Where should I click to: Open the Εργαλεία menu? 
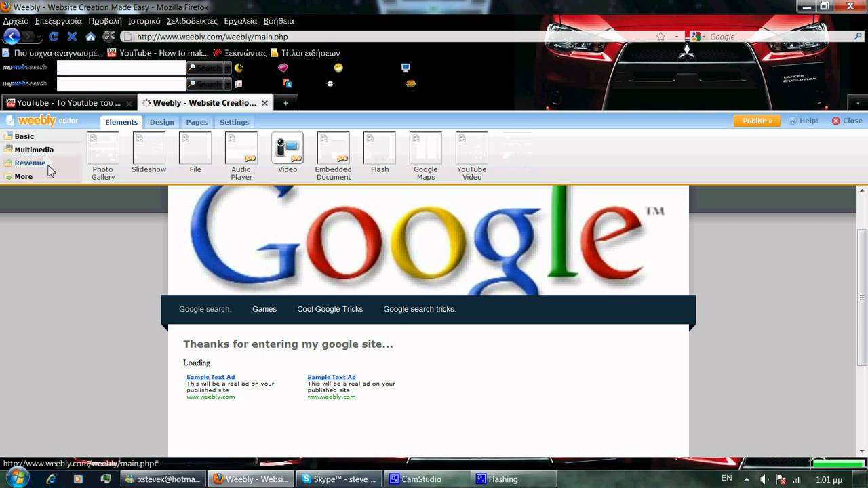pyautogui.click(x=241, y=21)
